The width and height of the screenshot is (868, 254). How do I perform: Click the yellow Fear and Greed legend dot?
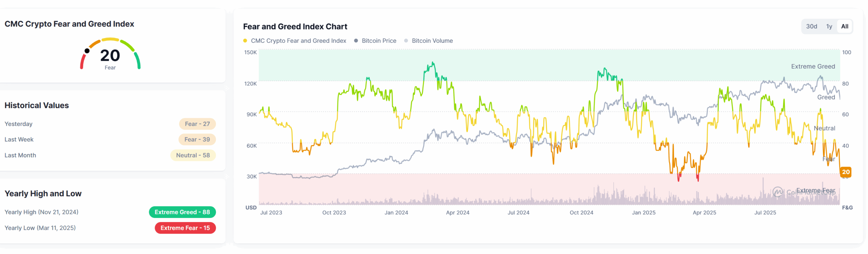245,41
